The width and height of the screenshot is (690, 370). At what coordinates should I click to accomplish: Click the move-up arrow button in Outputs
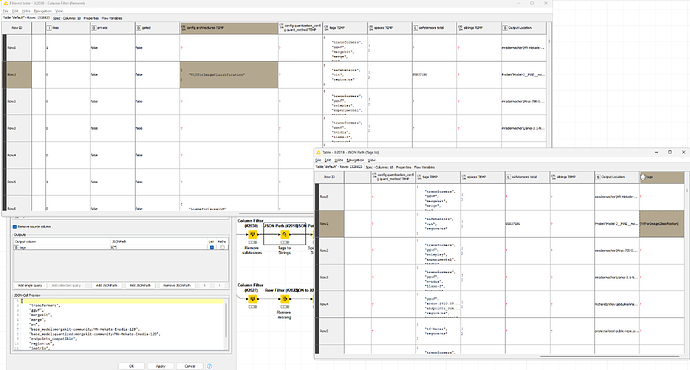point(205,286)
